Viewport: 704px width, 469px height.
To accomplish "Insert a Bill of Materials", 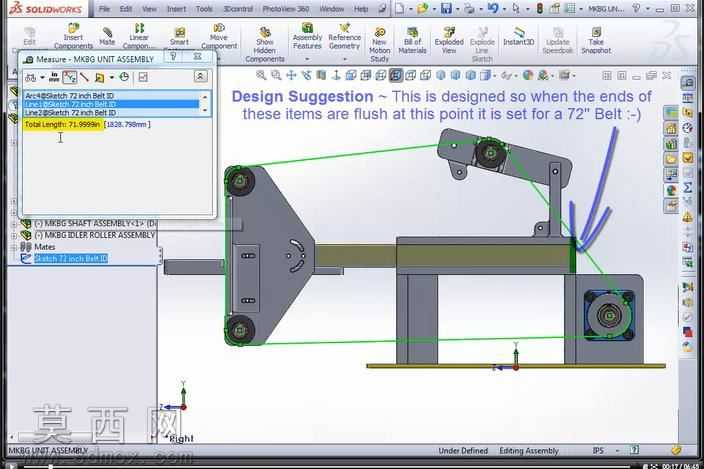I will (412, 40).
